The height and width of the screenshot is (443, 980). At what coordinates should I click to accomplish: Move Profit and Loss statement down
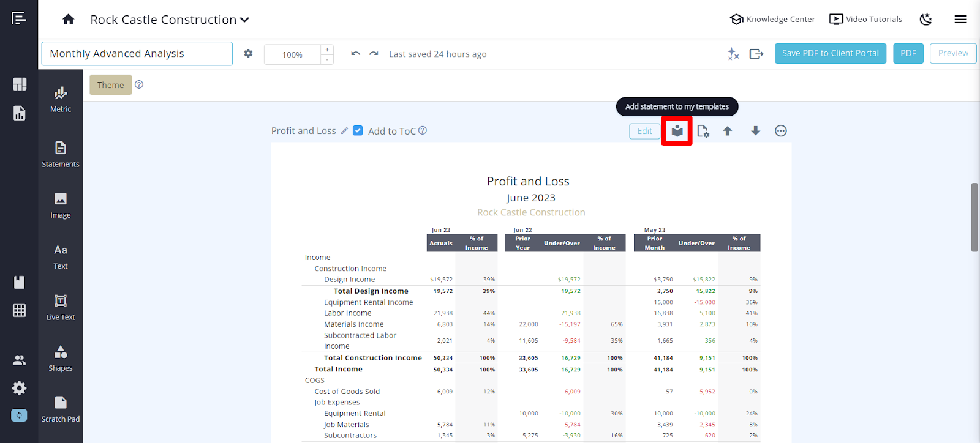pos(756,131)
